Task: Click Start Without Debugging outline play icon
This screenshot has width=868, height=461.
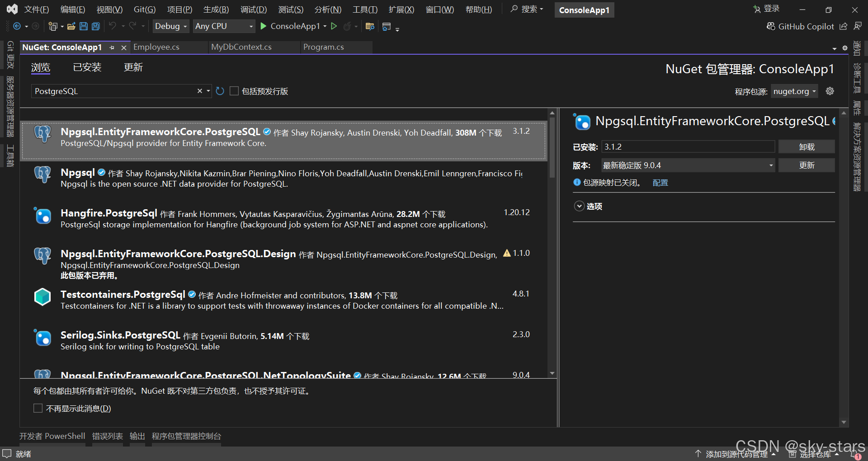Action: tap(334, 26)
